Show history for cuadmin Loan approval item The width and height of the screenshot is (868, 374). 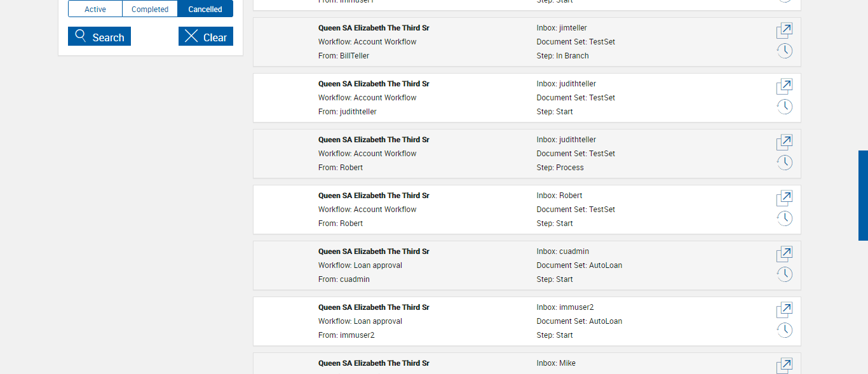click(x=784, y=274)
